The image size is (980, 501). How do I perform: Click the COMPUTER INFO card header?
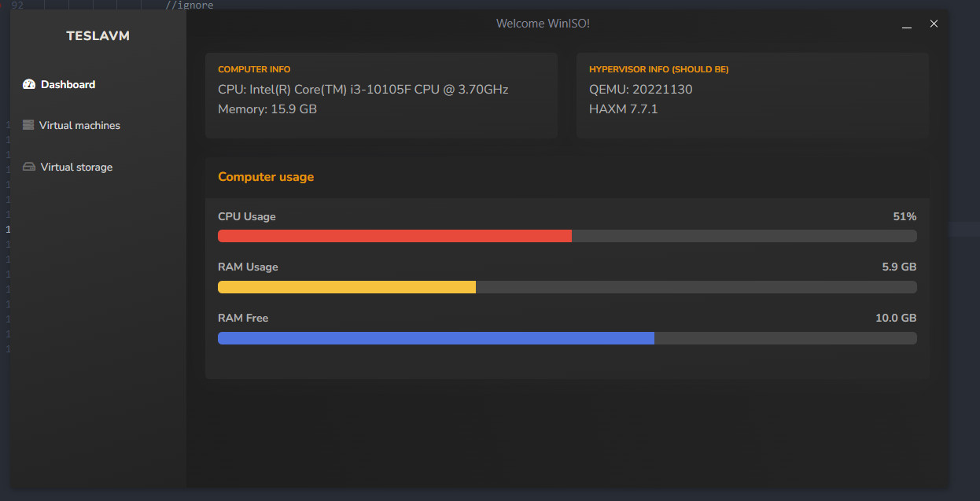(254, 69)
